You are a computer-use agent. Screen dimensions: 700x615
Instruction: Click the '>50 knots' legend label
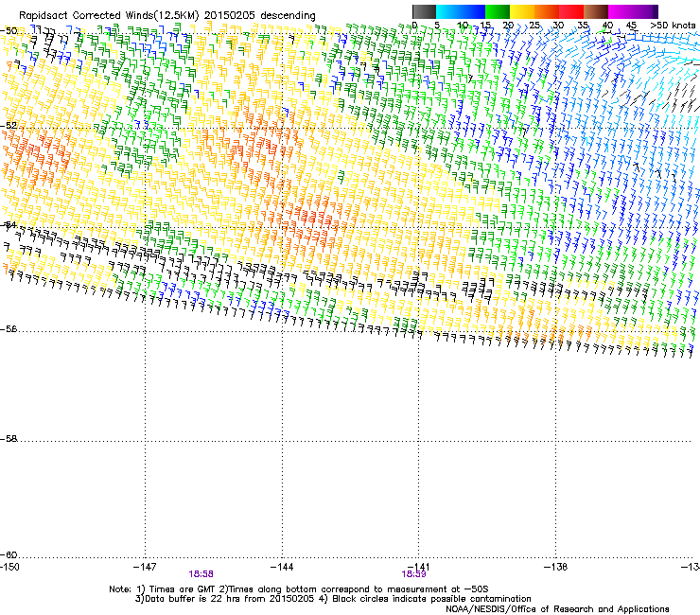(x=673, y=26)
